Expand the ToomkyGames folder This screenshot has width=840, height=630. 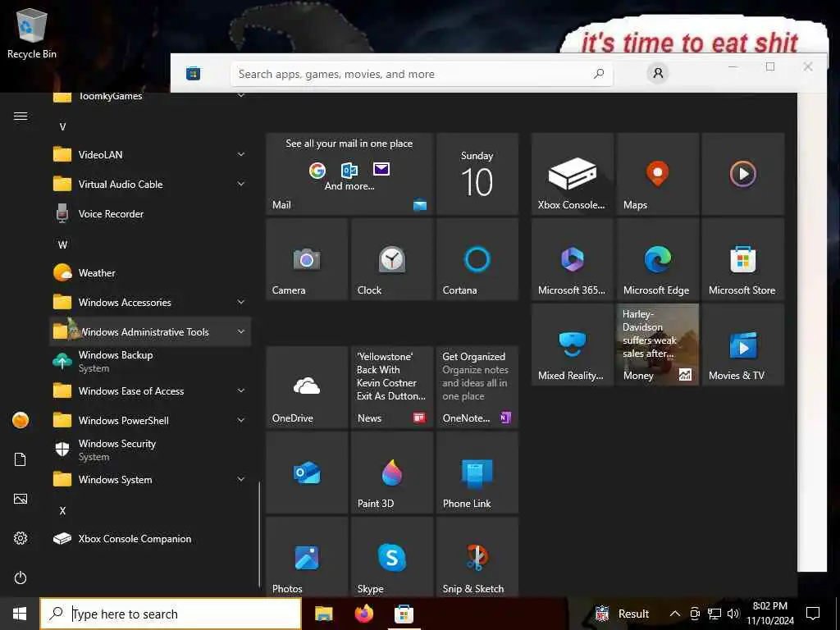pos(150,97)
